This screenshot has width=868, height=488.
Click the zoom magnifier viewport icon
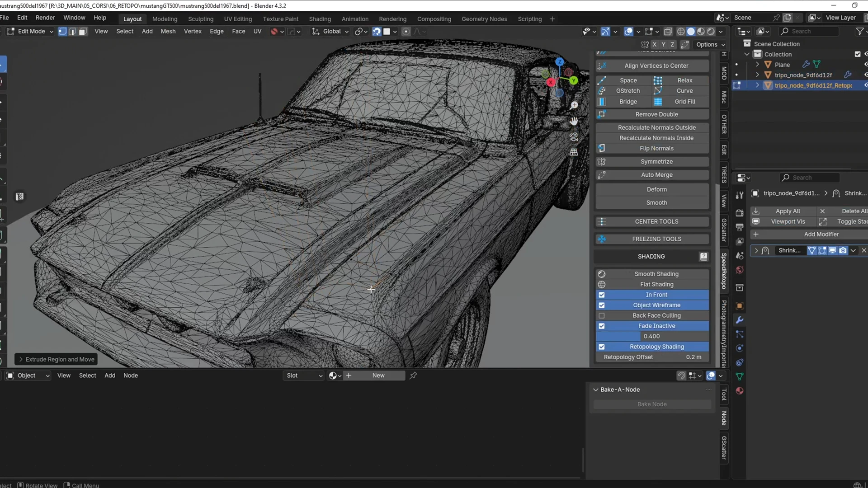[x=574, y=105]
